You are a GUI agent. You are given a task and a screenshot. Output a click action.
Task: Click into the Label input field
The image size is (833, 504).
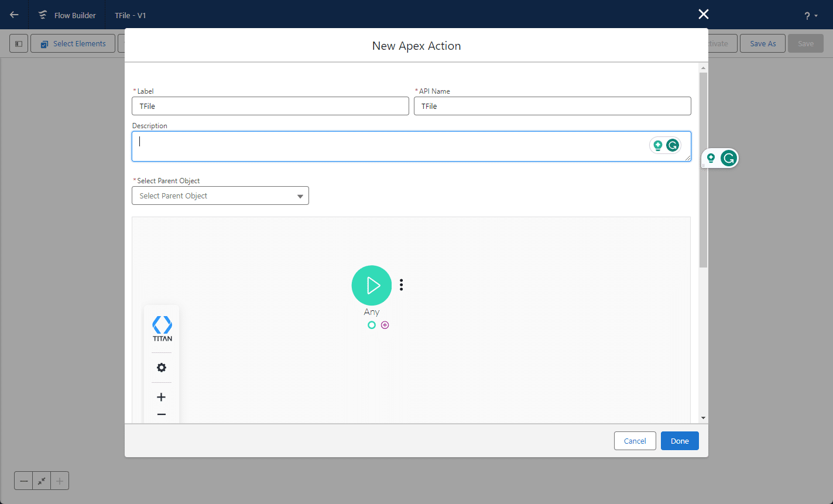[x=270, y=106]
